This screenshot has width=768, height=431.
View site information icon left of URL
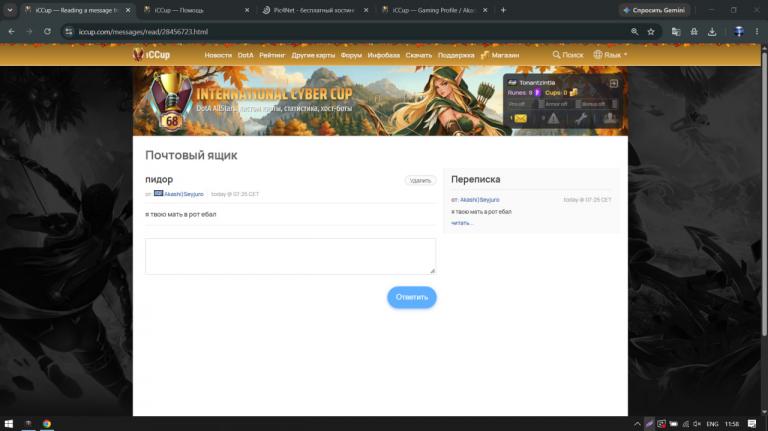(69, 31)
